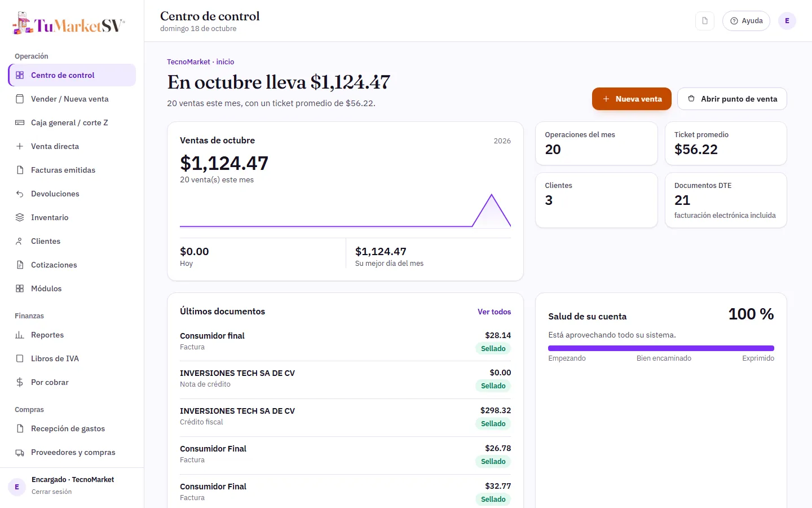Click the Proveedores y compras truck icon
812x508 pixels.
[20, 452]
